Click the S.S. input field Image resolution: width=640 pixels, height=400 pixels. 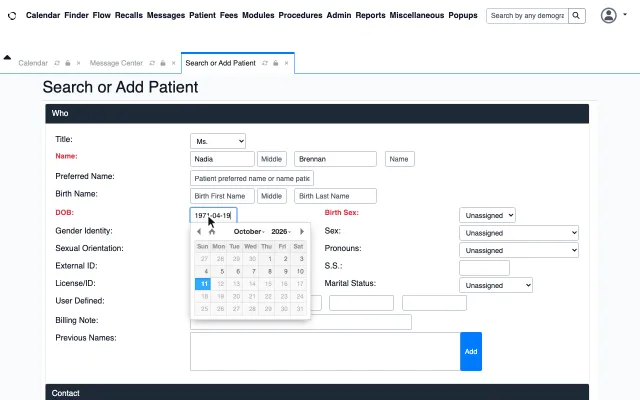click(484, 268)
